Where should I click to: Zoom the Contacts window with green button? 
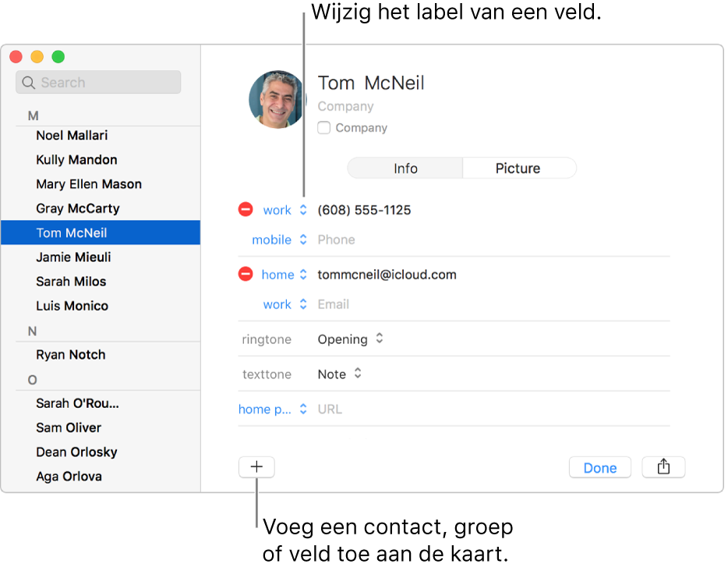tap(58, 57)
